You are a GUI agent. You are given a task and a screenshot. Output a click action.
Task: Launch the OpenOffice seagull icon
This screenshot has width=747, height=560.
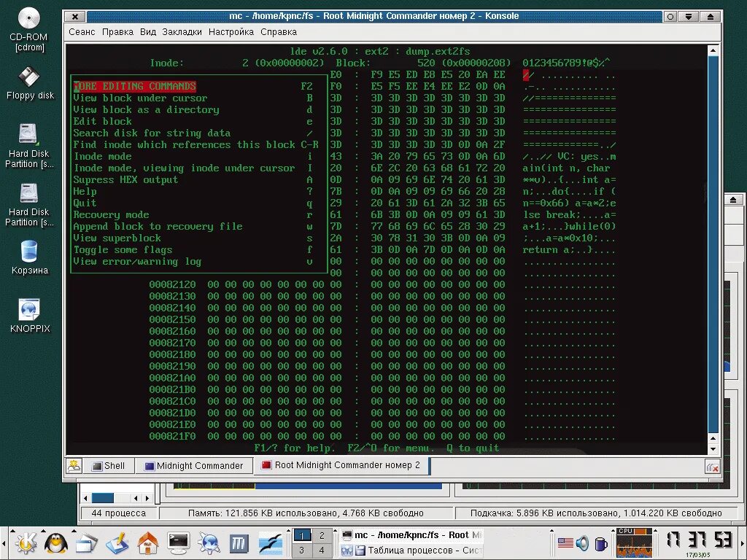(270, 542)
